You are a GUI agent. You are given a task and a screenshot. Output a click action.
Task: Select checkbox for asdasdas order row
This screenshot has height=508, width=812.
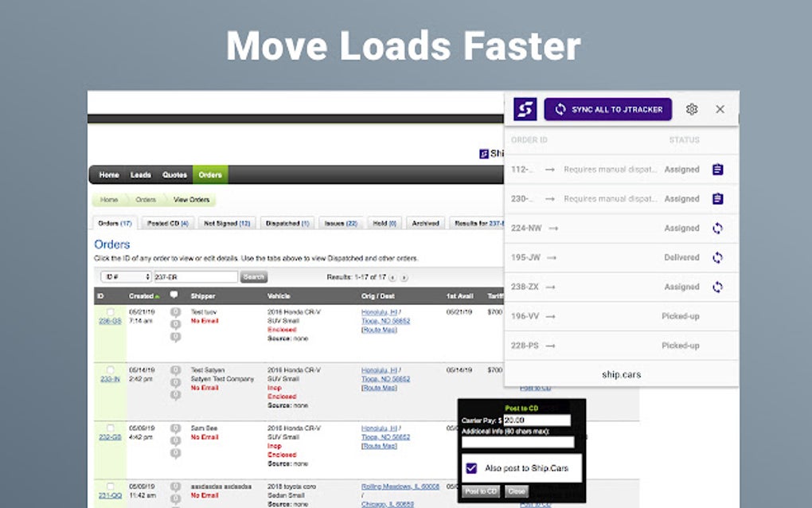coord(111,487)
